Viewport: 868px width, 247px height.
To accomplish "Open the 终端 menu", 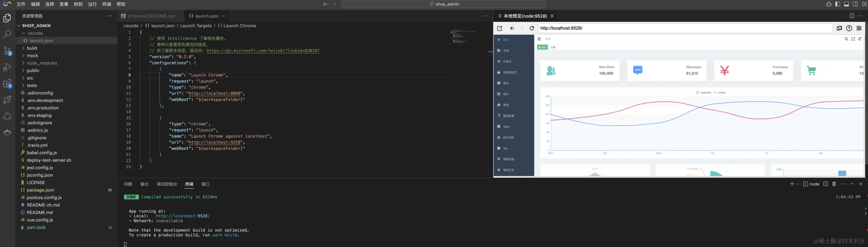I will pos(107,4).
